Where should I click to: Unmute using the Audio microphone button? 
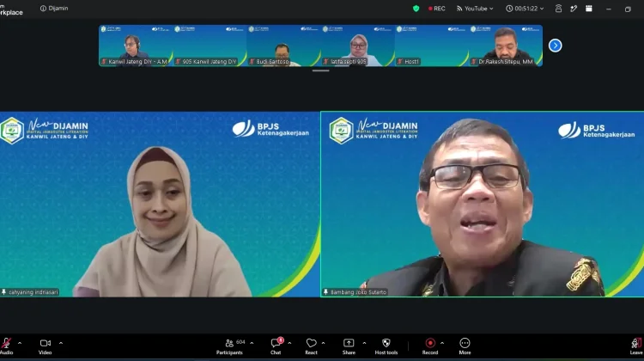tap(6, 346)
